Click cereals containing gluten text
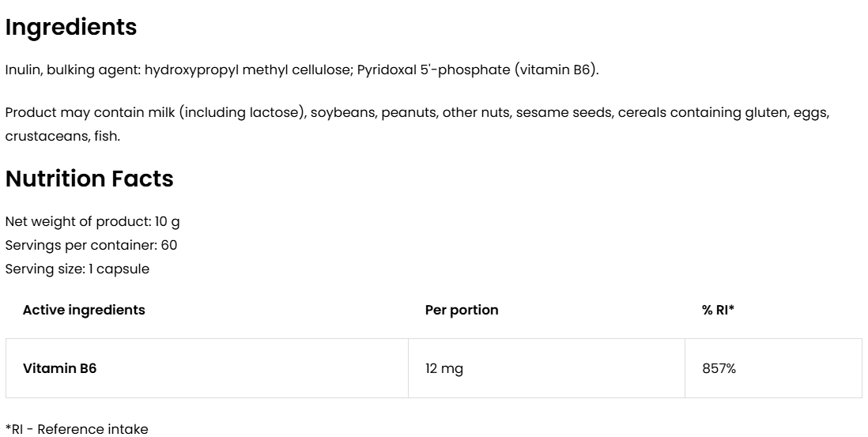This screenshot has height=437, width=868. point(690,113)
